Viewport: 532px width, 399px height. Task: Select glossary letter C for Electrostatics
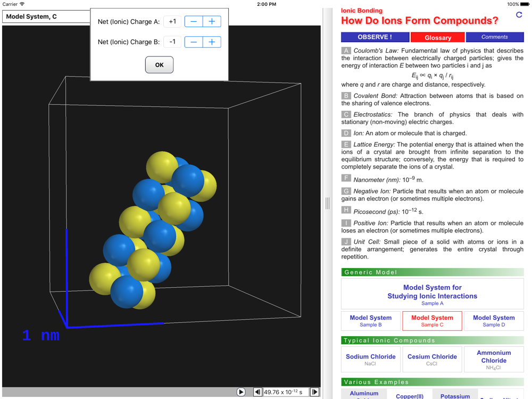[346, 114]
